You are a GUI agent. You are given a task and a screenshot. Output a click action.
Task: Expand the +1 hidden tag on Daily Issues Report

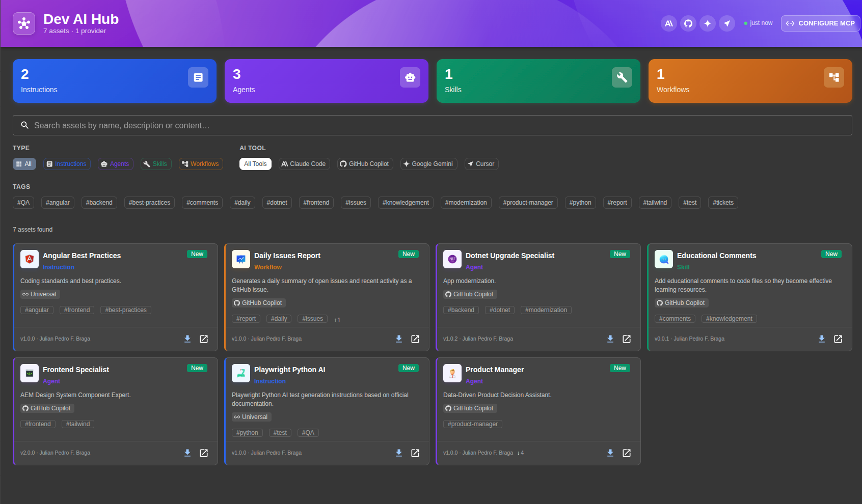pos(337,319)
